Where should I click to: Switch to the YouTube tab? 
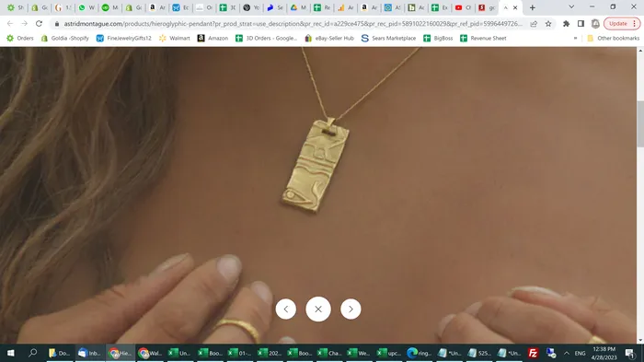tap(464, 7)
